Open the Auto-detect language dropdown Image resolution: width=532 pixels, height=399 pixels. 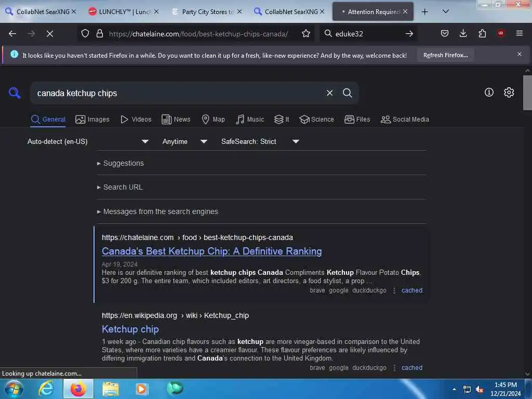point(88,141)
